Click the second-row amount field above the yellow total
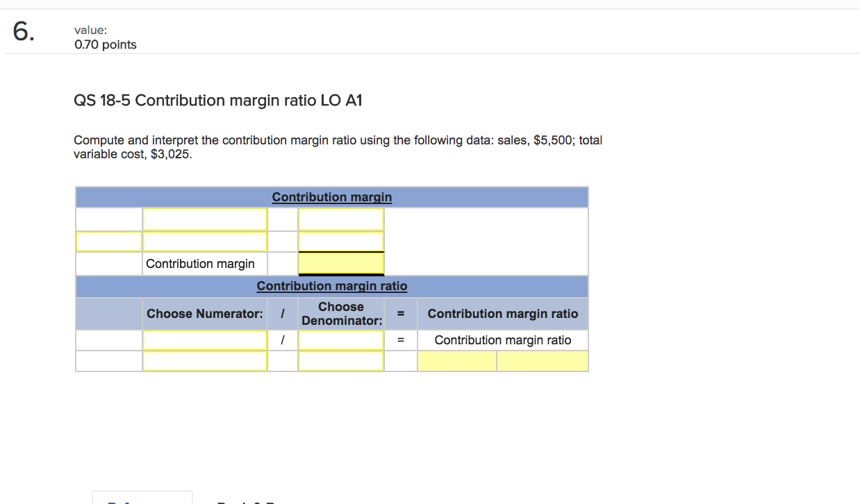The width and height of the screenshot is (860, 504). pos(341,242)
